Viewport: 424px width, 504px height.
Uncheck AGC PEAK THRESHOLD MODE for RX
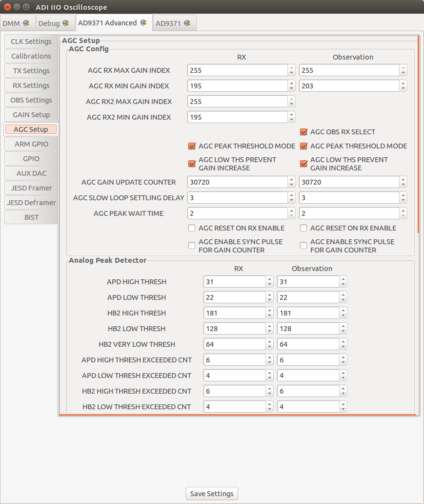(x=192, y=146)
